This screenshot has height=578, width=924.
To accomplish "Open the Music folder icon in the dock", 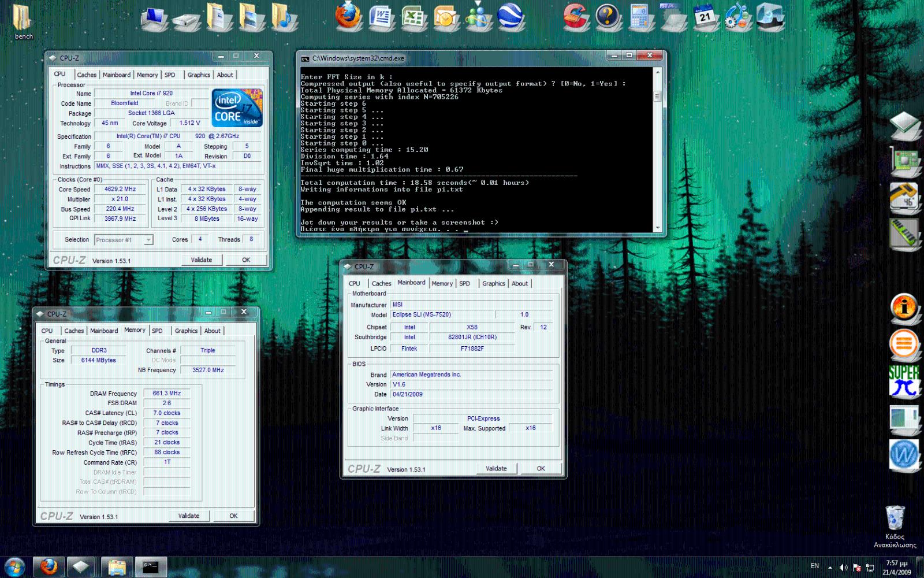I will (284, 17).
